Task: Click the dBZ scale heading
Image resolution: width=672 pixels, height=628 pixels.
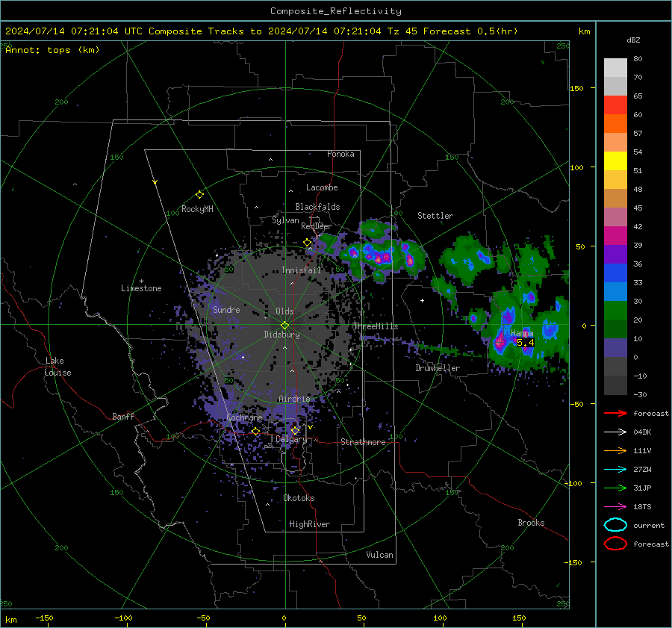Action: 633,40
